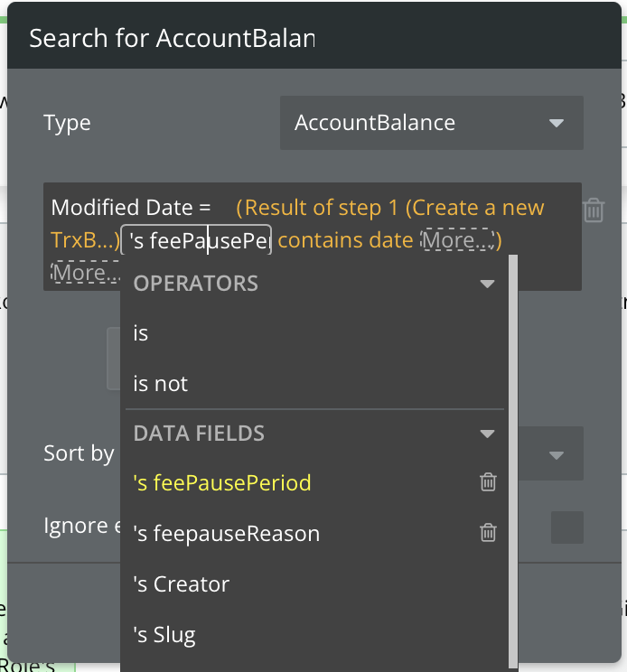Viewport: 627px width, 672px height.
Task: Choose 's feepauseReason from data fields
Action: coord(226,534)
